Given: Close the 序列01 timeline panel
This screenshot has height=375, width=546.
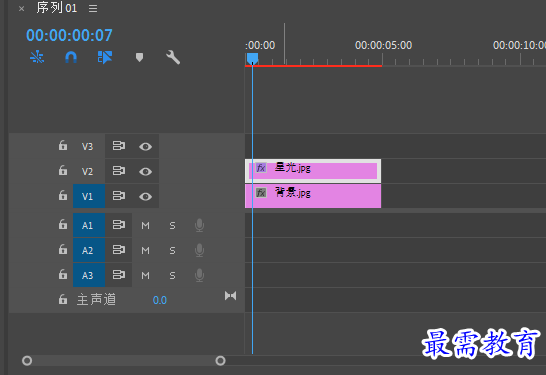Looking at the screenshot, I should point(21,9).
